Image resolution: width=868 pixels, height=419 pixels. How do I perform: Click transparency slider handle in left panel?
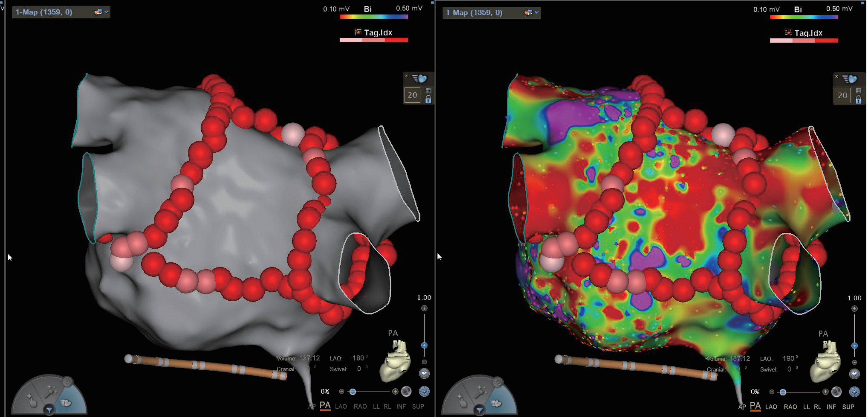tap(352, 391)
